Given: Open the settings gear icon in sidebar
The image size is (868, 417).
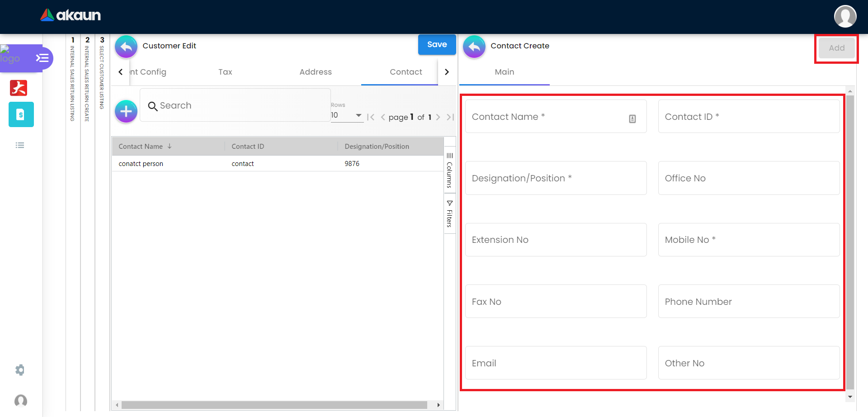Looking at the screenshot, I should [x=20, y=370].
